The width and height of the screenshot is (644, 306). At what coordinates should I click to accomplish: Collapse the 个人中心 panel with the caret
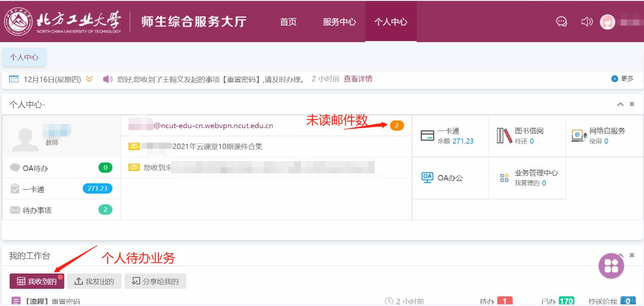pyautogui.click(x=620, y=104)
